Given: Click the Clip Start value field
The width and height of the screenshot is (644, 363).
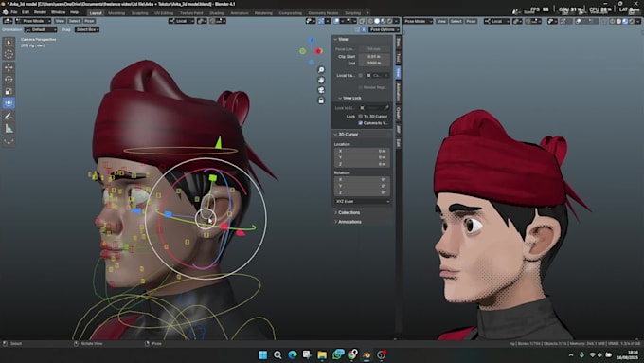Looking at the screenshot, I should 374,57.
